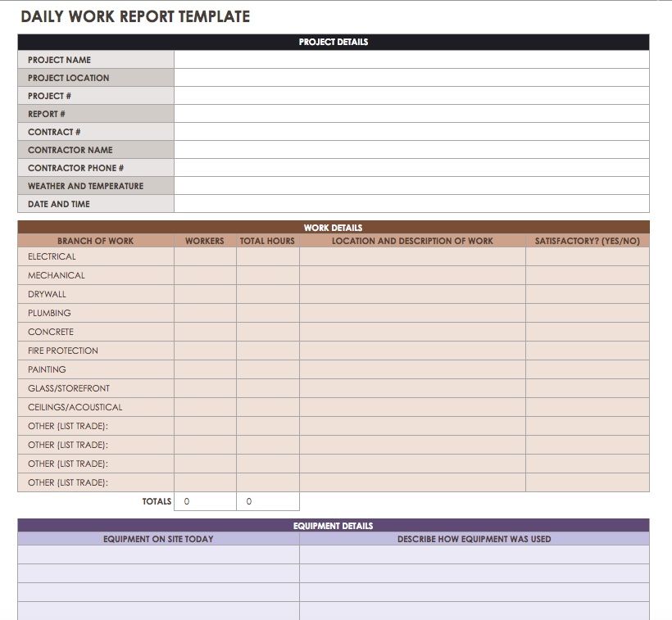Click the Project Location input cell
Screen dimensions: 672x620
point(411,78)
